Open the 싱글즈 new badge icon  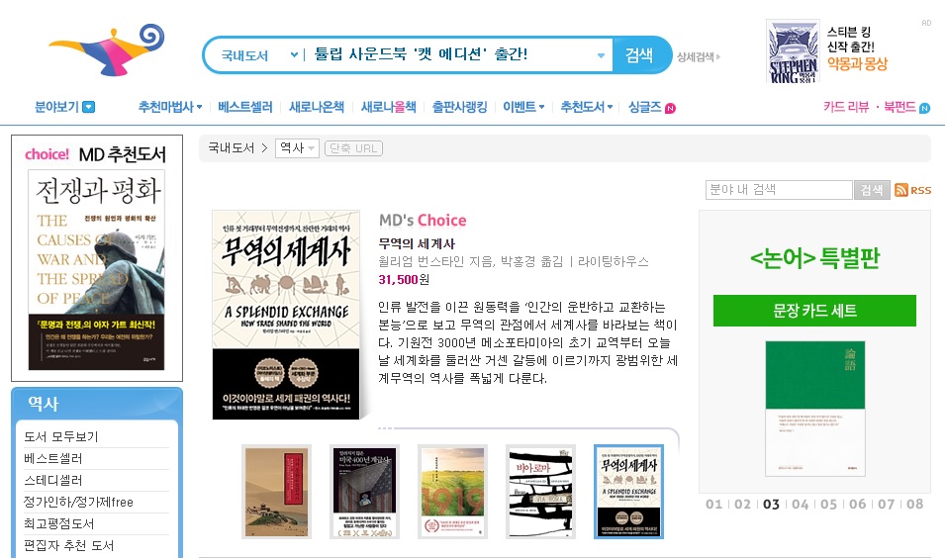pos(670,108)
